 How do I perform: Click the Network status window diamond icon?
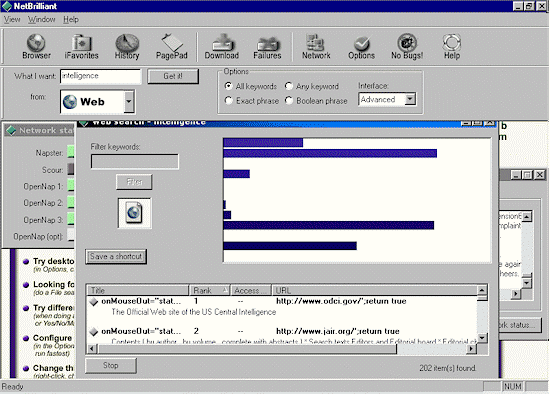click(11, 131)
